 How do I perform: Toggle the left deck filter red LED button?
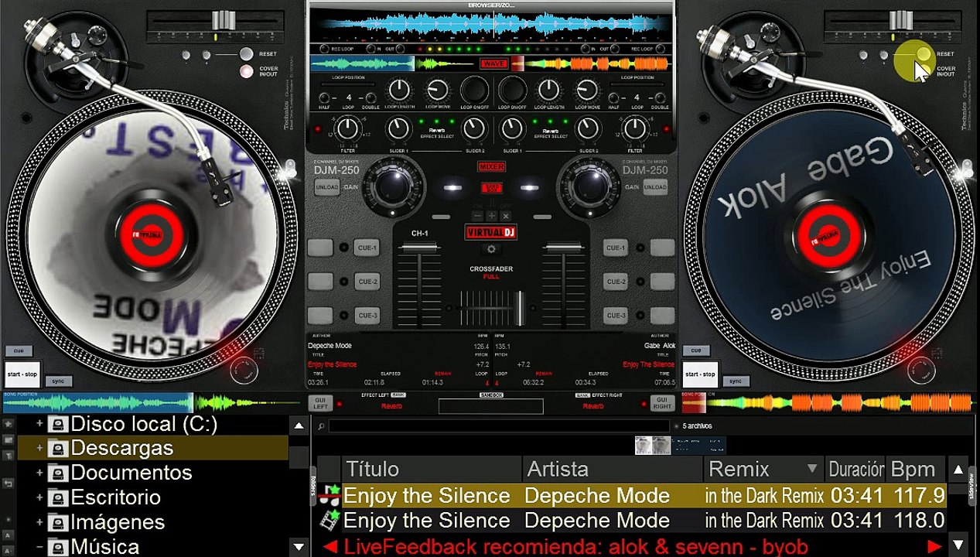tap(316, 128)
